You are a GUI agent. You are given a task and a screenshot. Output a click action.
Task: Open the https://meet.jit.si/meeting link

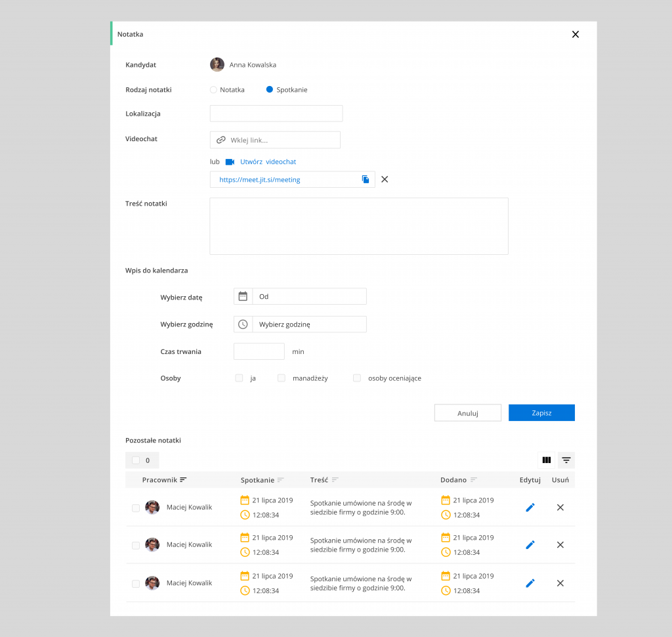pyautogui.click(x=260, y=180)
